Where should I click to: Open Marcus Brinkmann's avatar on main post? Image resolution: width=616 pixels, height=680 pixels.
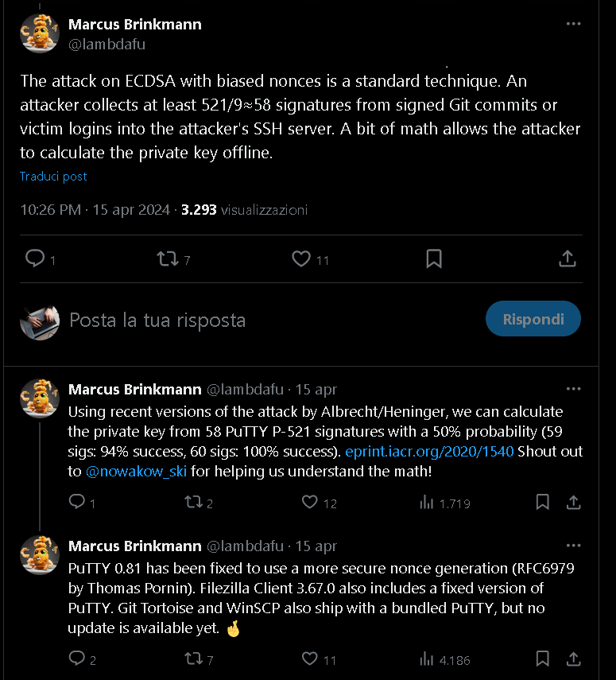click(39, 33)
